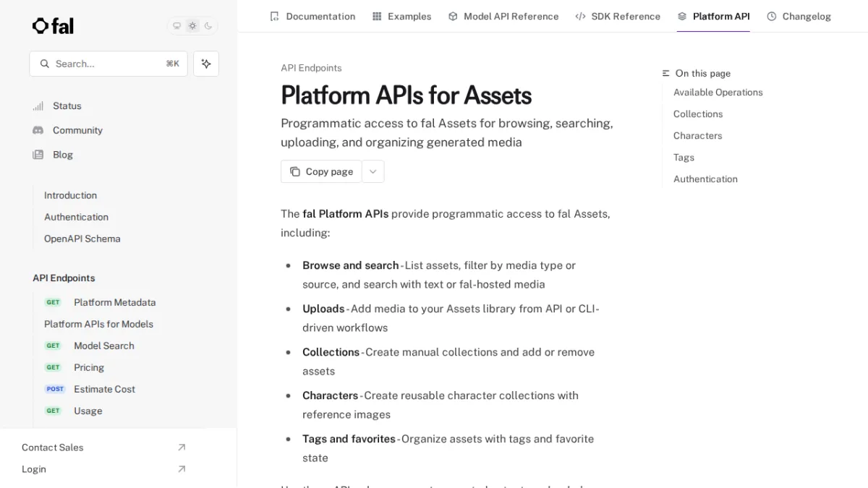Image resolution: width=868 pixels, height=488 pixels.
Task: Go to Authentication page in sidebar
Action: pos(76,217)
